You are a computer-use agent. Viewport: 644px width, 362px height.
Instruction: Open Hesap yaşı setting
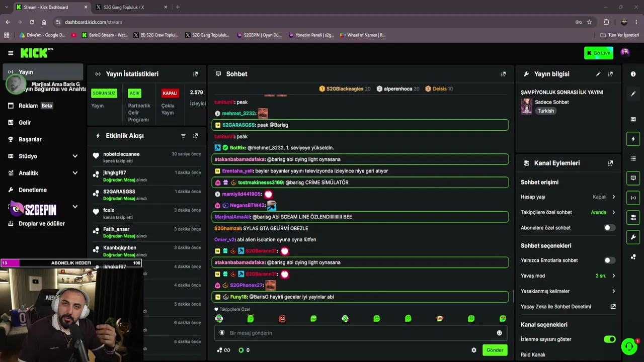568,197
